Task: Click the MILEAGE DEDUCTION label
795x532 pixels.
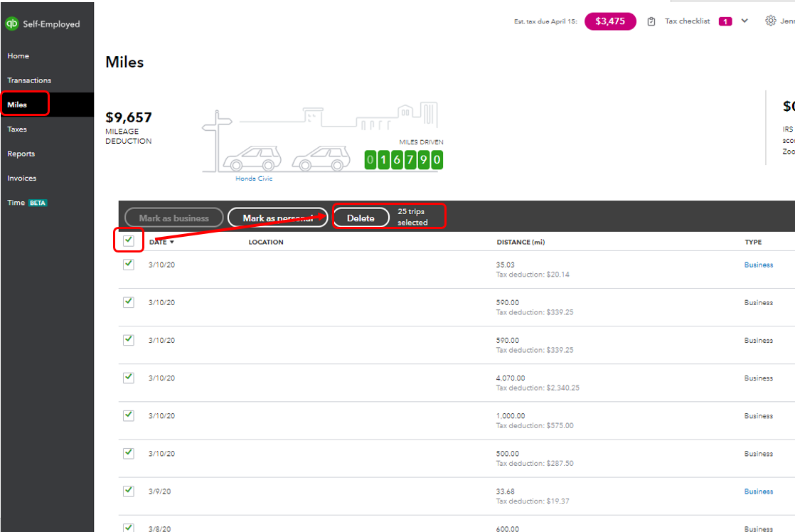Action: click(128, 136)
